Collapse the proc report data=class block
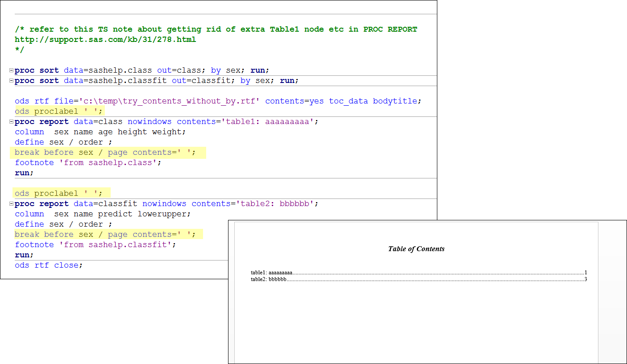This screenshot has width=627, height=364. (x=11, y=122)
